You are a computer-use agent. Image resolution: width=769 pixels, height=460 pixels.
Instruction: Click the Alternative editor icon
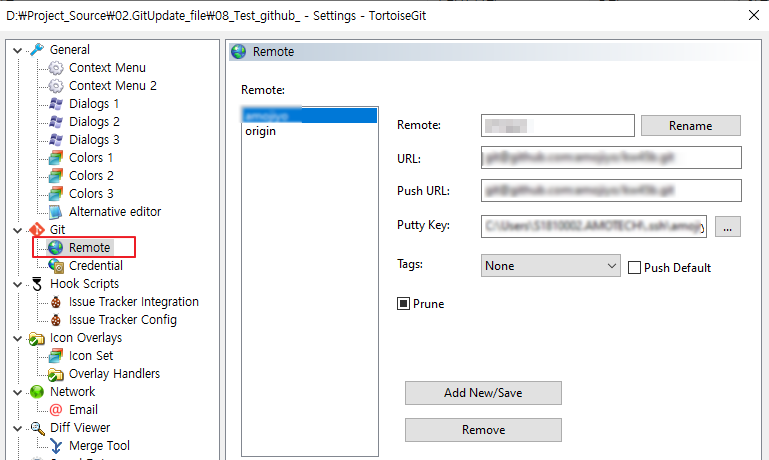pos(56,211)
